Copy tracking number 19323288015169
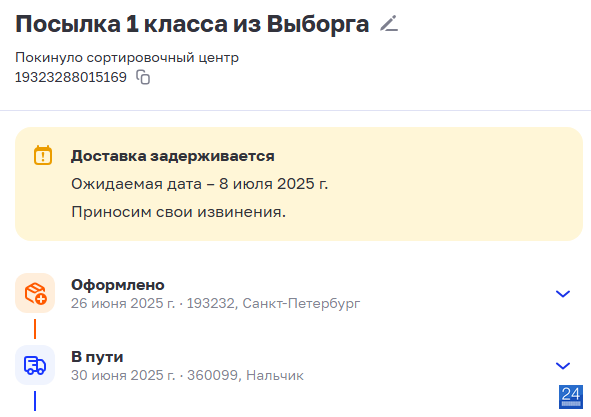 [143, 77]
